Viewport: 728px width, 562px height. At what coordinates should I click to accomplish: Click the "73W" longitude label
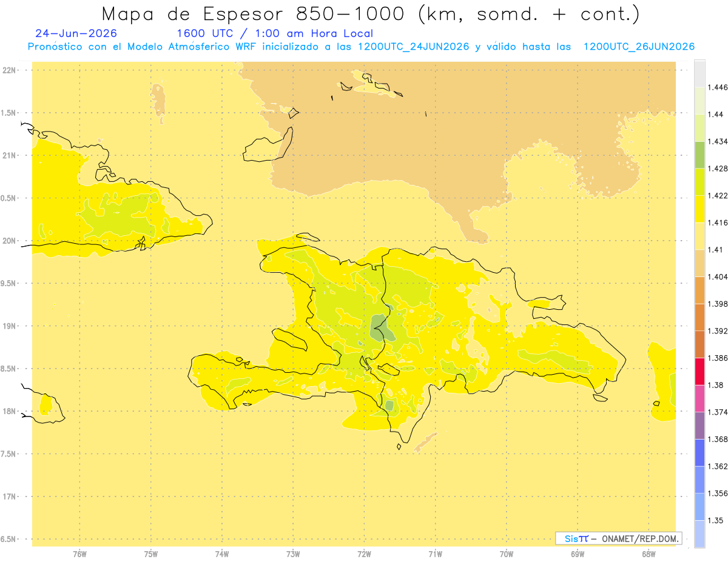coord(293,554)
